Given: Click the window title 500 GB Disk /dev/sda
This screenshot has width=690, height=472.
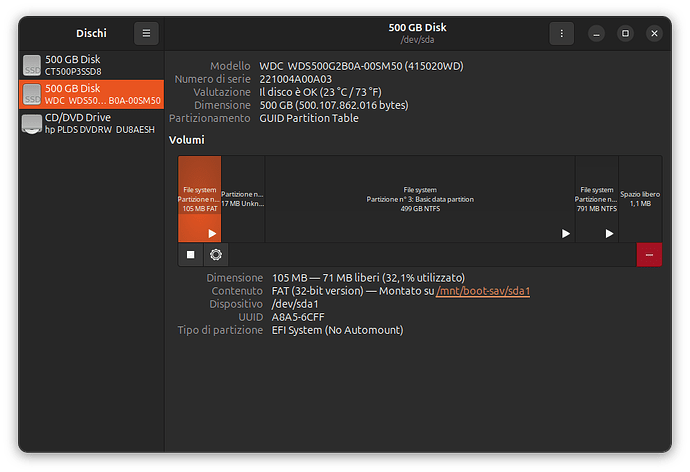Looking at the screenshot, I should [417, 33].
